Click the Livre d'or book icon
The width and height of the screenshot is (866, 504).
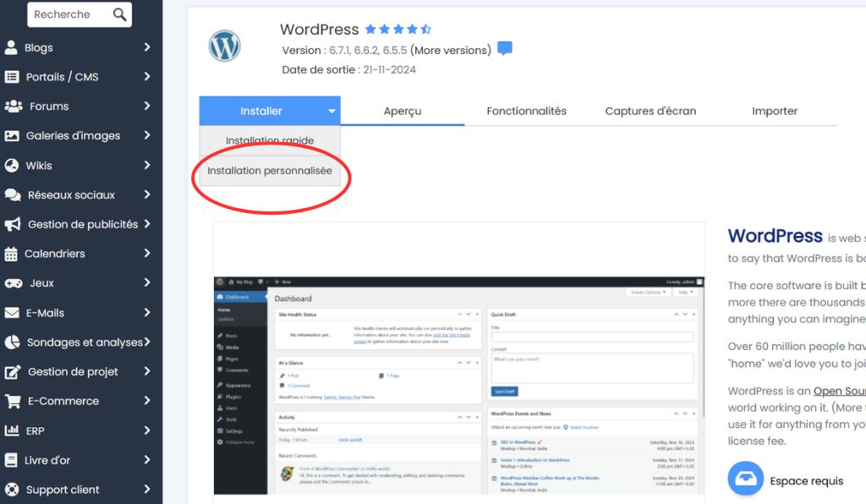(10, 460)
